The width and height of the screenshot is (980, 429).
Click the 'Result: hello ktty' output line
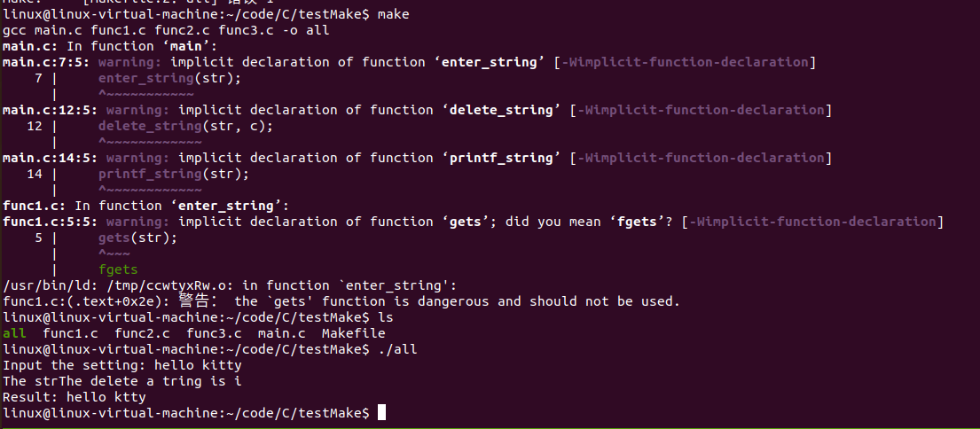[74, 397]
